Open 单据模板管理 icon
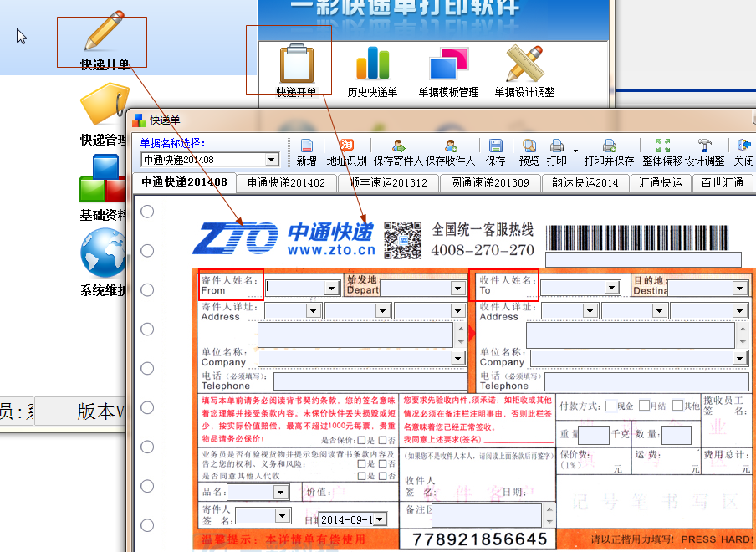Viewport: 756px width, 552px height. coord(448,64)
